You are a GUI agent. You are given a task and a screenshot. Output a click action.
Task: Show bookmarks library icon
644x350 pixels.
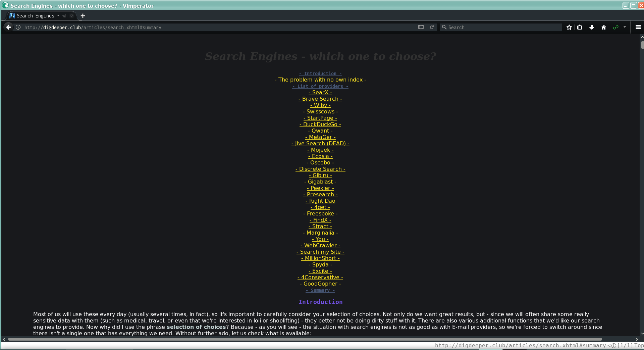pos(580,27)
